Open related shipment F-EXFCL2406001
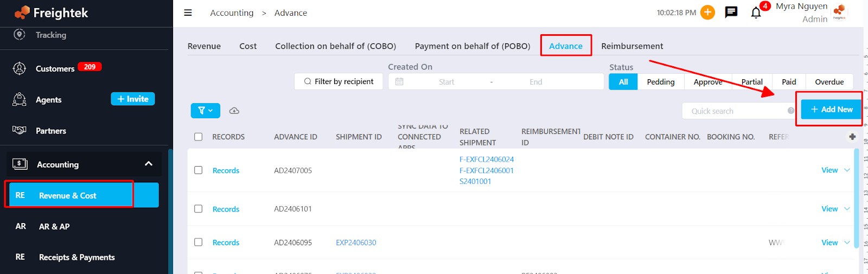 487,170
